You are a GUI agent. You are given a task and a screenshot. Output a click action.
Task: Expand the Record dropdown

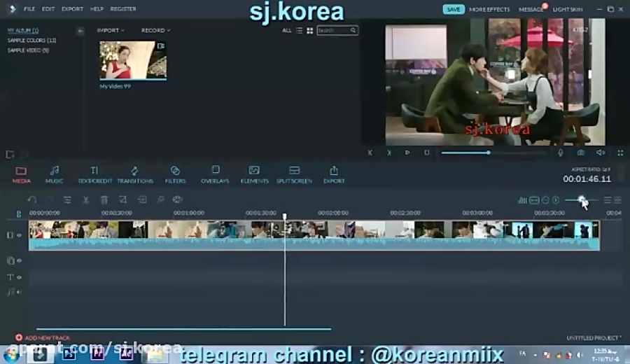click(155, 31)
